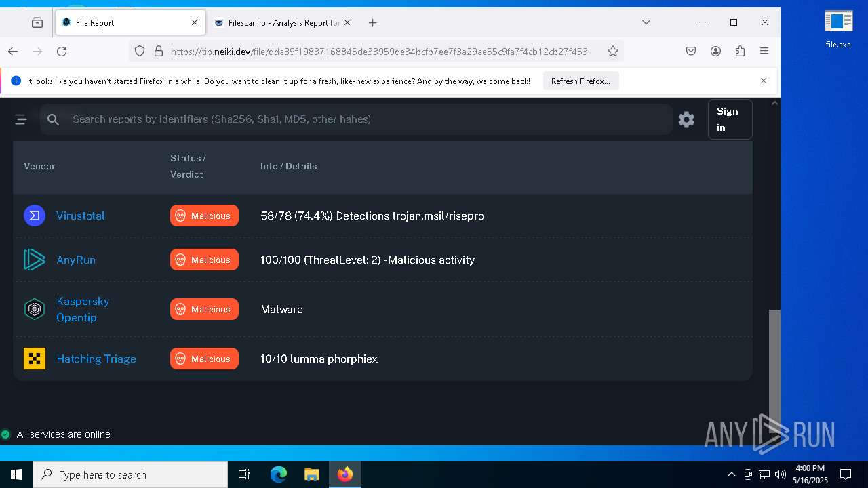Open Firefox View icon in tab bar
This screenshot has width=868, height=488.
(37, 22)
